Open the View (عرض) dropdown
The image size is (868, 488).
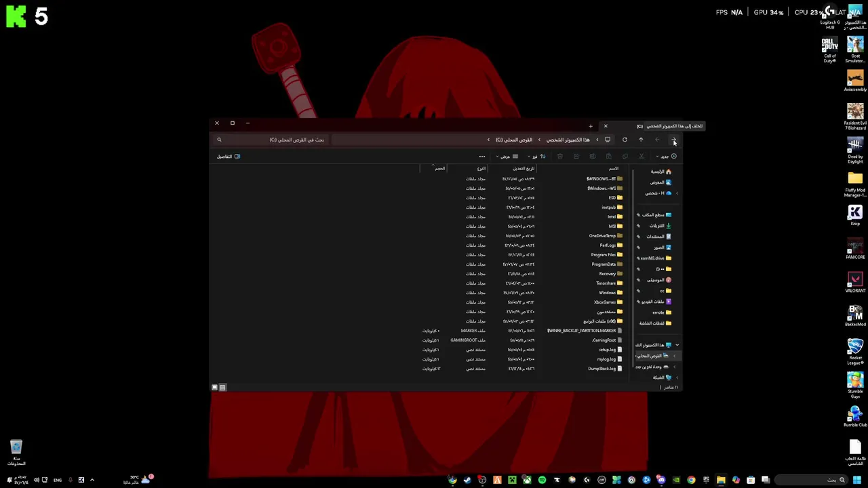[507, 157]
